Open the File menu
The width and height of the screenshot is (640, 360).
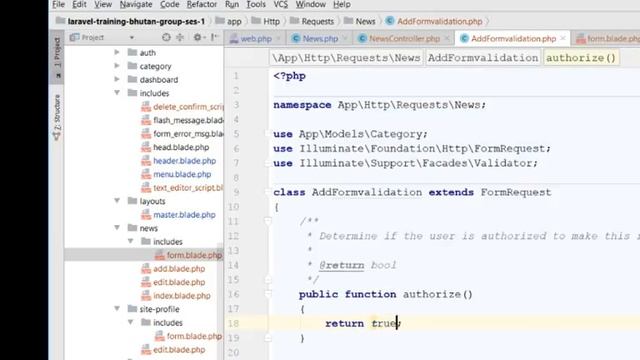58,4
